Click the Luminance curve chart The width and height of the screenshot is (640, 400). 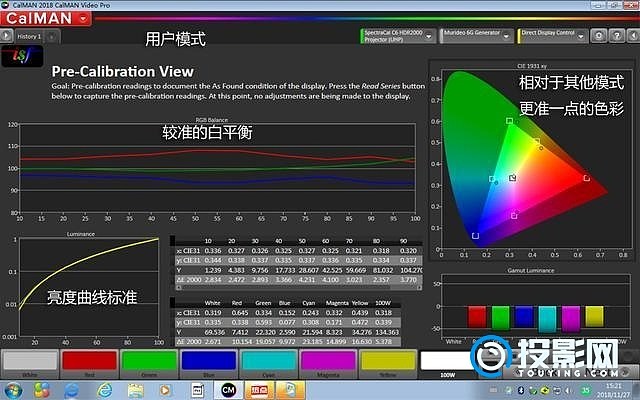click(89, 287)
